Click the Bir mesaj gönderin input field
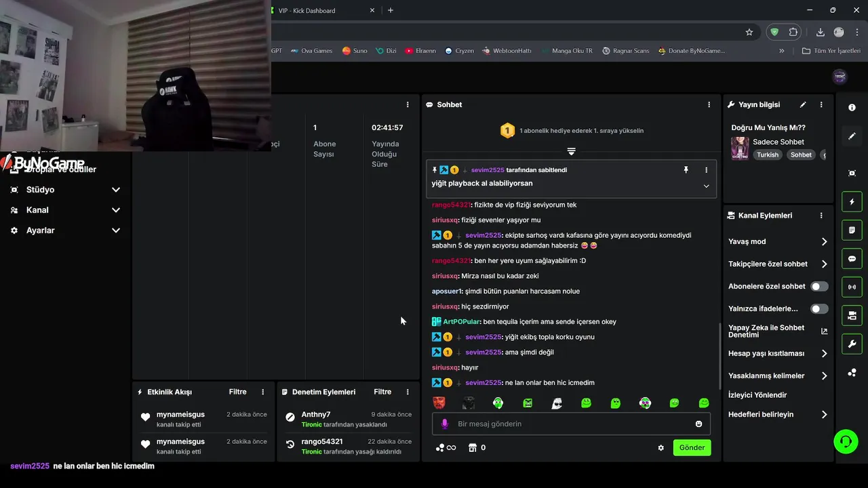The width and height of the screenshot is (868, 488). point(571,424)
